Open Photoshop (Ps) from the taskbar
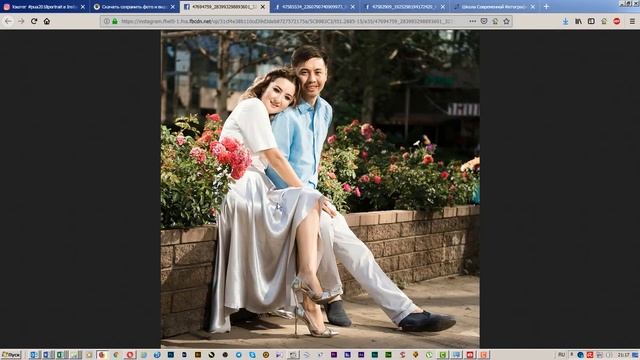The width and height of the screenshot is (640, 360). click(x=171, y=355)
